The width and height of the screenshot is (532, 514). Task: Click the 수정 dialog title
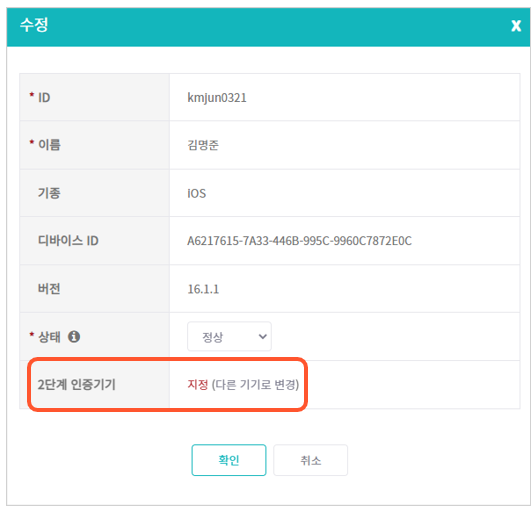(x=34, y=25)
